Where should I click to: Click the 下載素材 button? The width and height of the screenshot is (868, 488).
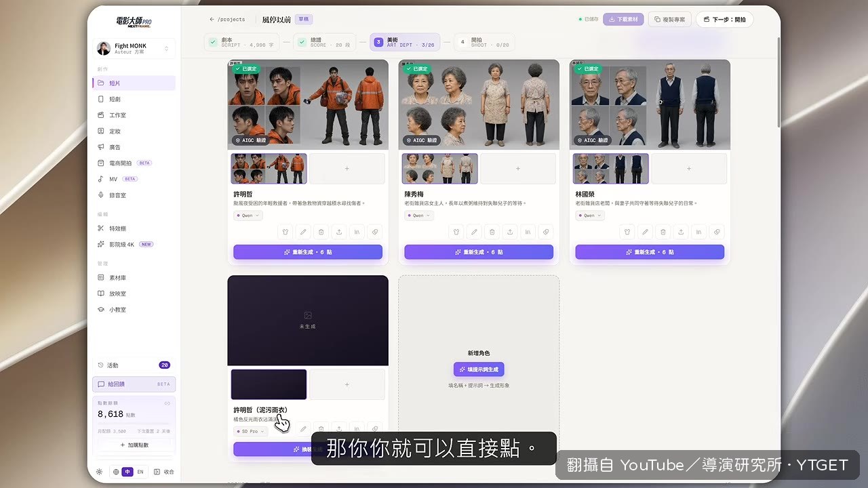coord(623,20)
